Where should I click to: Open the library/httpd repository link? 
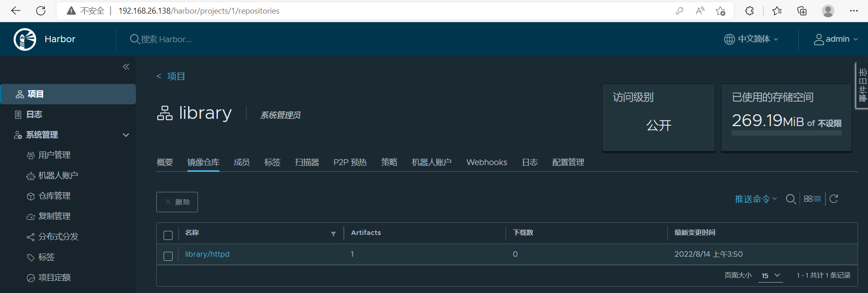207,254
